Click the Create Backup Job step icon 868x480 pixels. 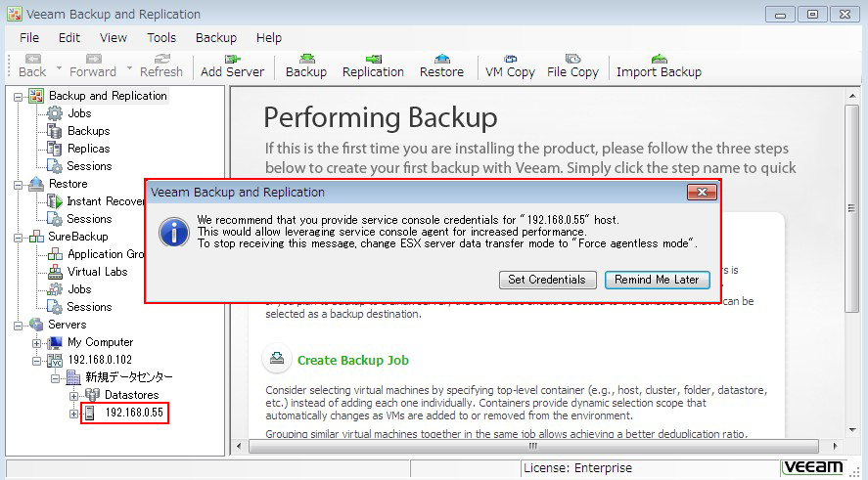pos(277,359)
